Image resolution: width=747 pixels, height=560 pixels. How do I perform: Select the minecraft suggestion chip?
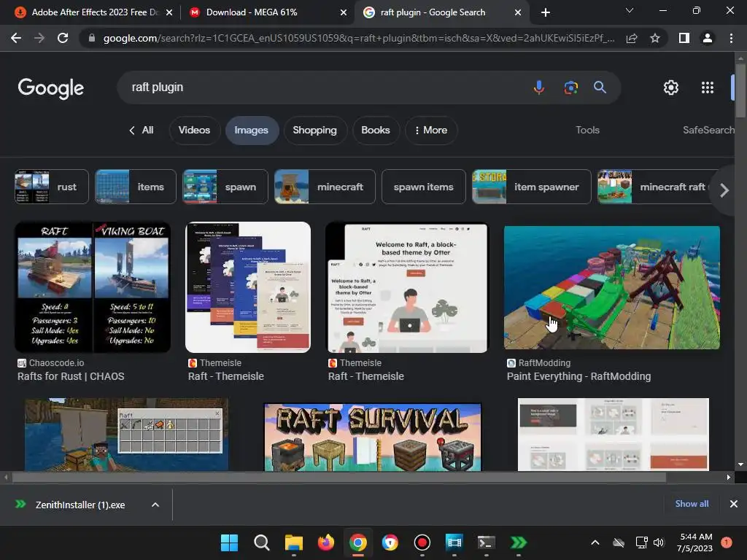point(325,187)
